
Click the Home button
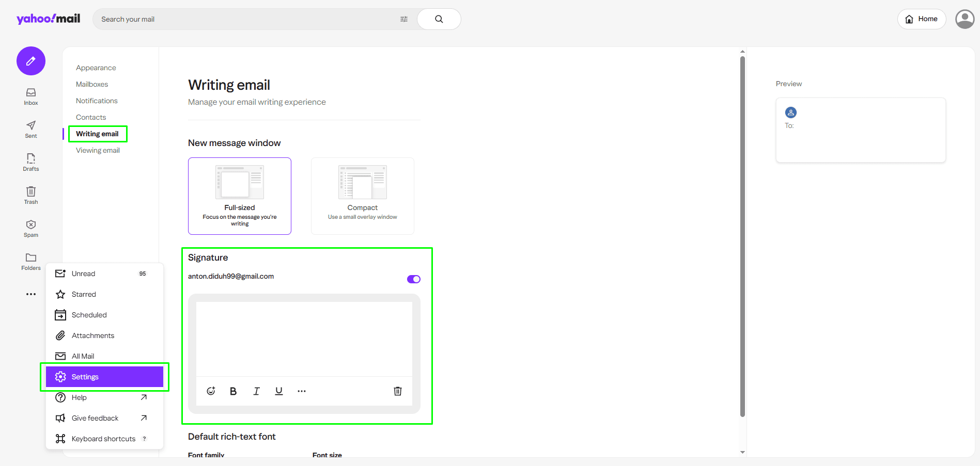pos(922,19)
